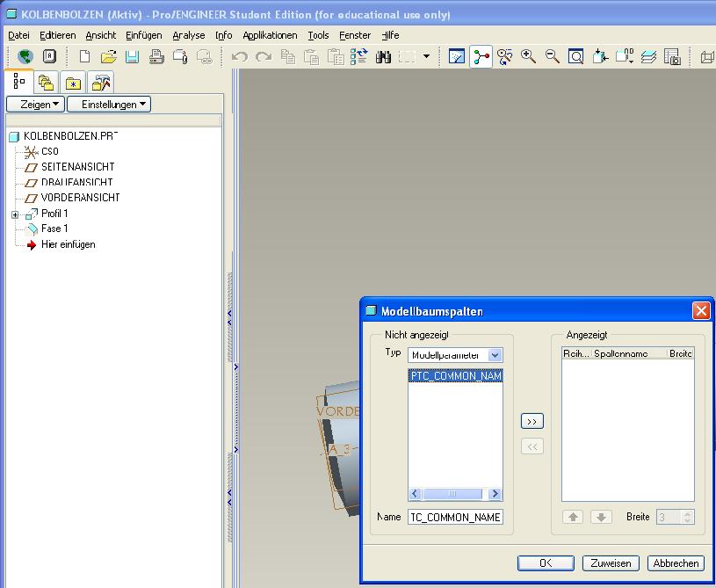This screenshot has height=588, width=716.
Task: Click the horizontal scrollbar right arrow in list
Action: click(x=495, y=494)
